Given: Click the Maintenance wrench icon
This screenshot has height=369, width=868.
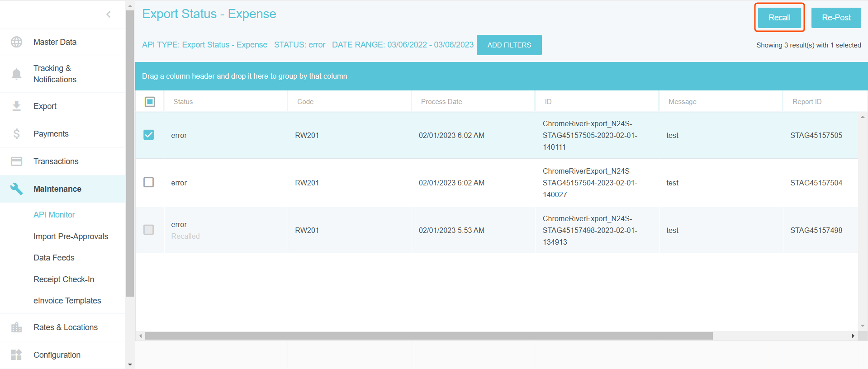Looking at the screenshot, I should (x=17, y=189).
